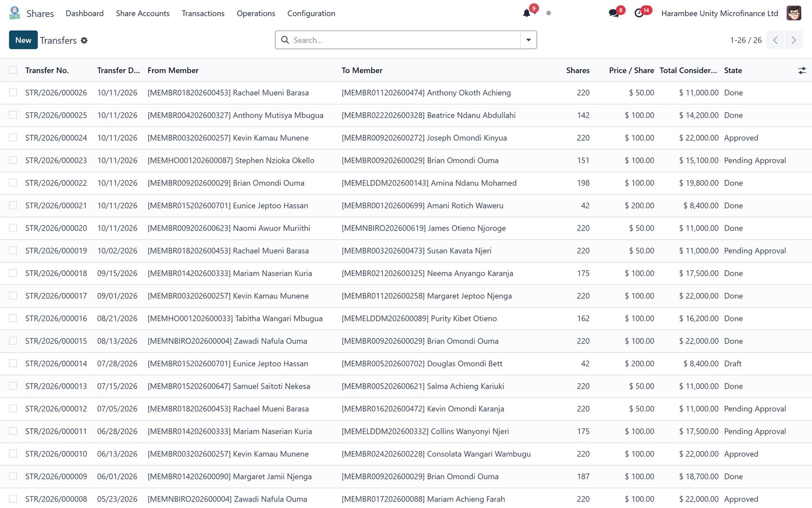Open column visibility options icon
The width and height of the screenshot is (812, 508).
[x=802, y=71]
